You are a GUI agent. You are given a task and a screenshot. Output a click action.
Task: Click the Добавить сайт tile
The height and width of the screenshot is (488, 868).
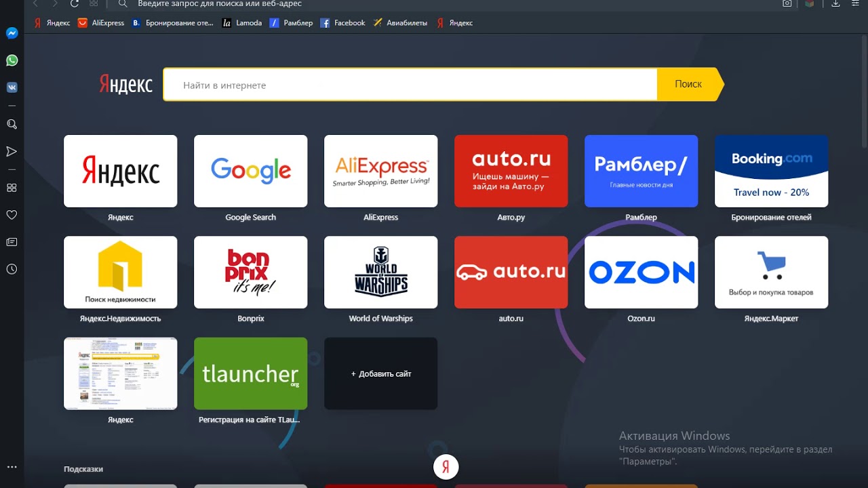(381, 373)
